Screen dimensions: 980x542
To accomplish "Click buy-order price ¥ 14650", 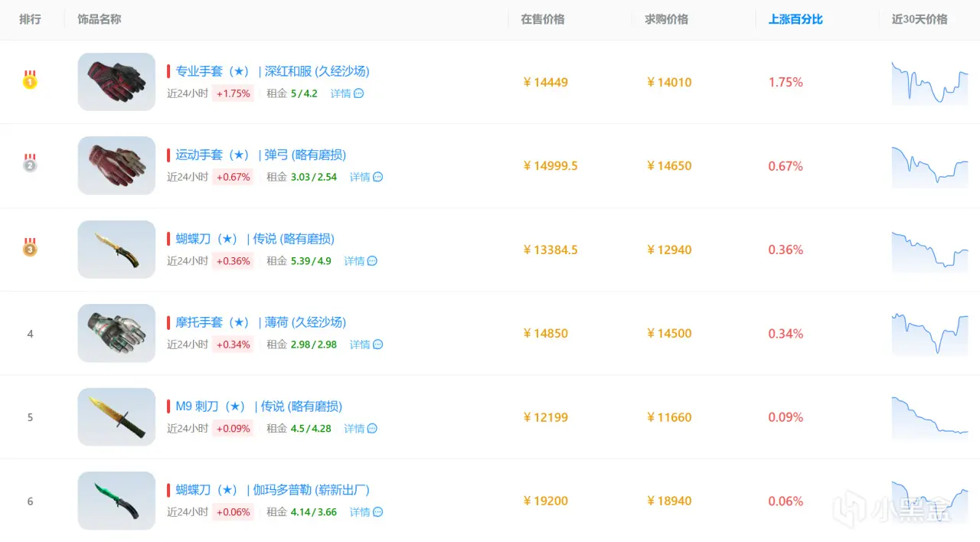I will click(669, 166).
